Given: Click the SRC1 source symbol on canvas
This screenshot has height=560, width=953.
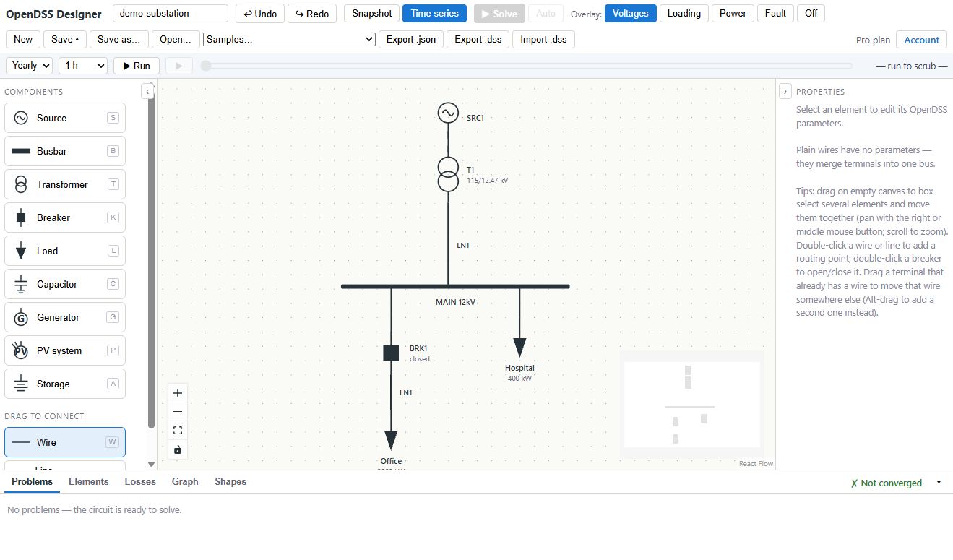Looking at the screenshot, I should point(448,113).
